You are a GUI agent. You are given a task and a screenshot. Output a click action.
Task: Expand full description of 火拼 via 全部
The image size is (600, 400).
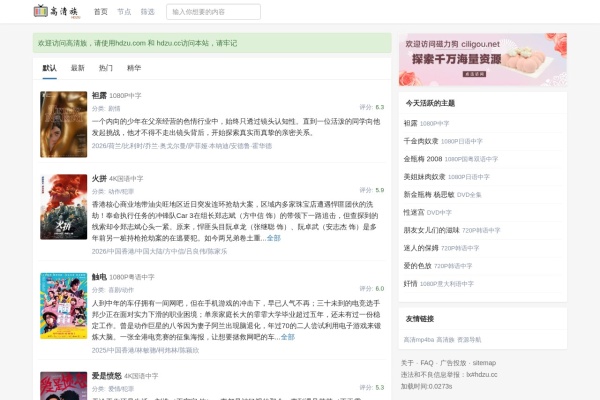click(274, 238)
